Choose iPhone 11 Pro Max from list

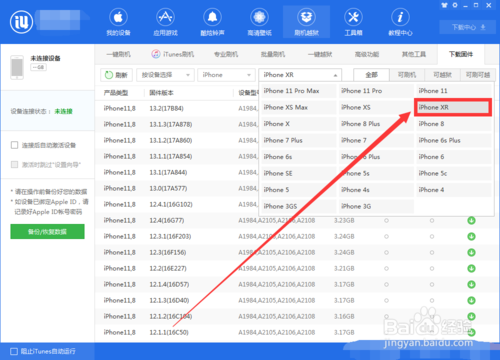tap(299, 91)
